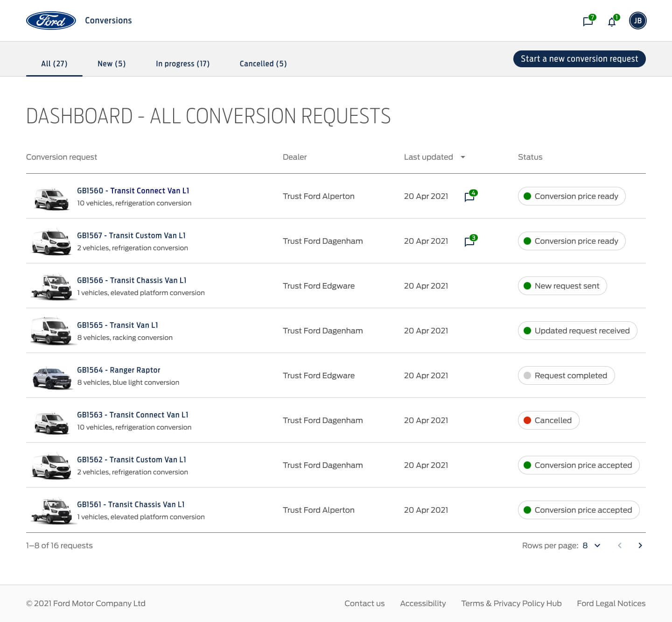Viewport: 672px width, 622px height.
Task: Click New request sent status badge
Action: click(562, 286)
